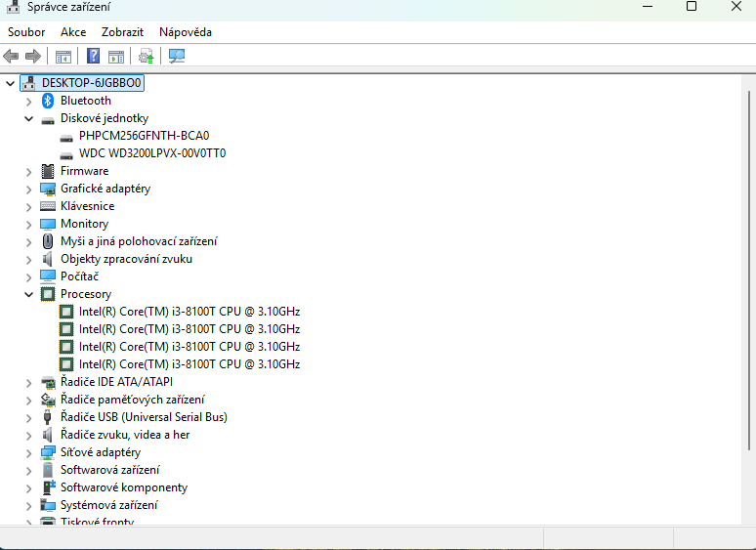
Task: Click the Softwarové komponenty icon
Action: point(49,487)
